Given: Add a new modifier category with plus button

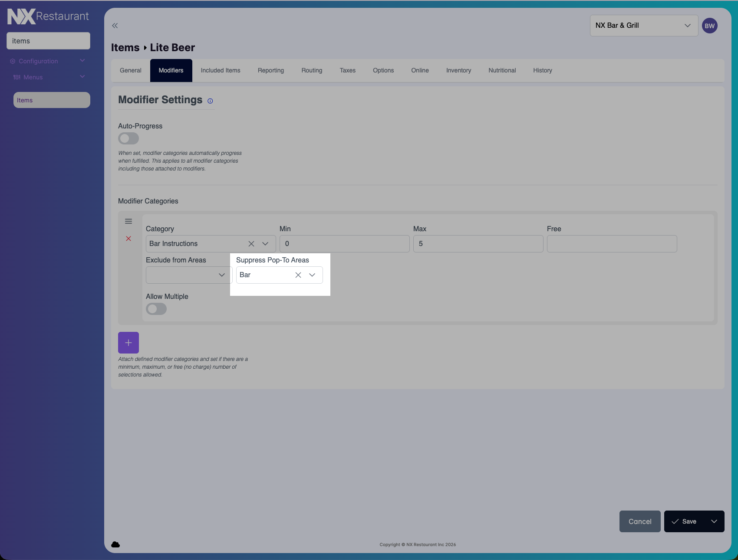Looking at the screenshot, I should 128,343.
